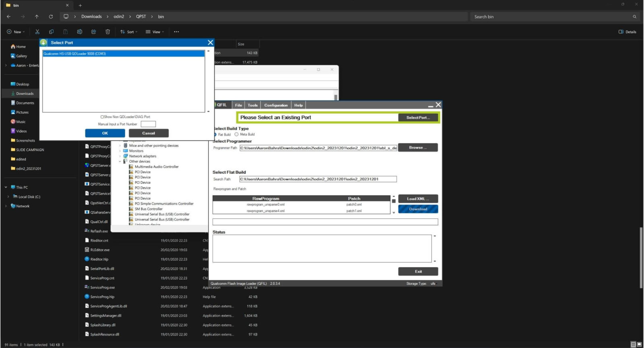
Task: Click the Copy icon in Explorer toolbar
Action: pos(51,32)
